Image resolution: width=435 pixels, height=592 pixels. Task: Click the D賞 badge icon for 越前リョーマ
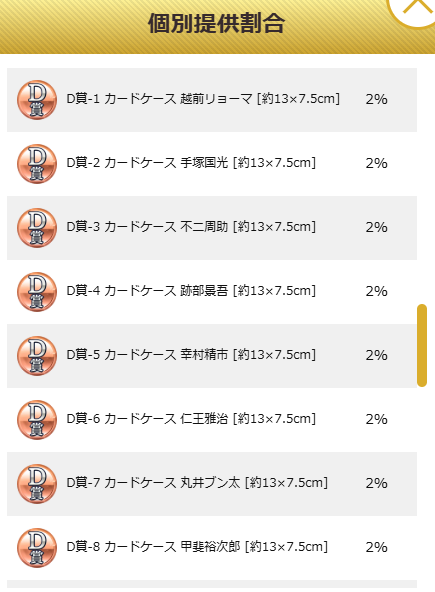tap(37, 100)
